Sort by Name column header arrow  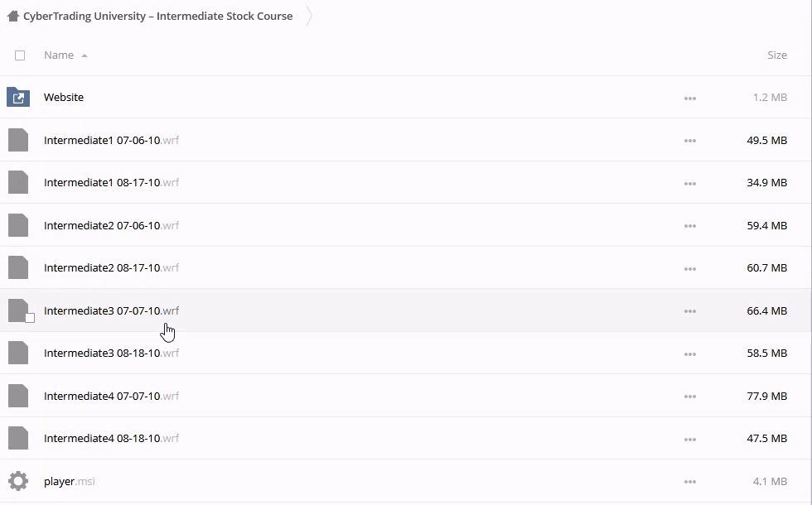85,55
